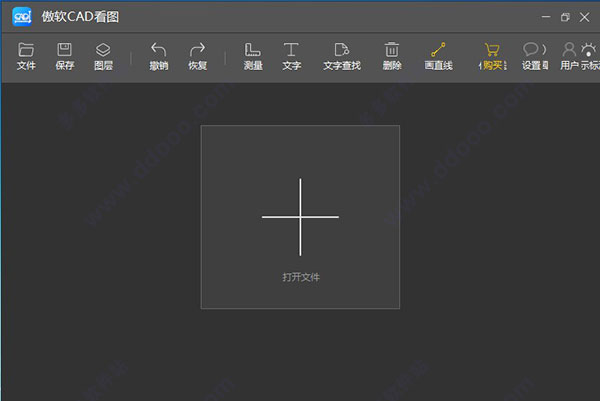Redo with the 恢复 arrow icon
Viewport: 600px width, 401px height.
[197, 56]
